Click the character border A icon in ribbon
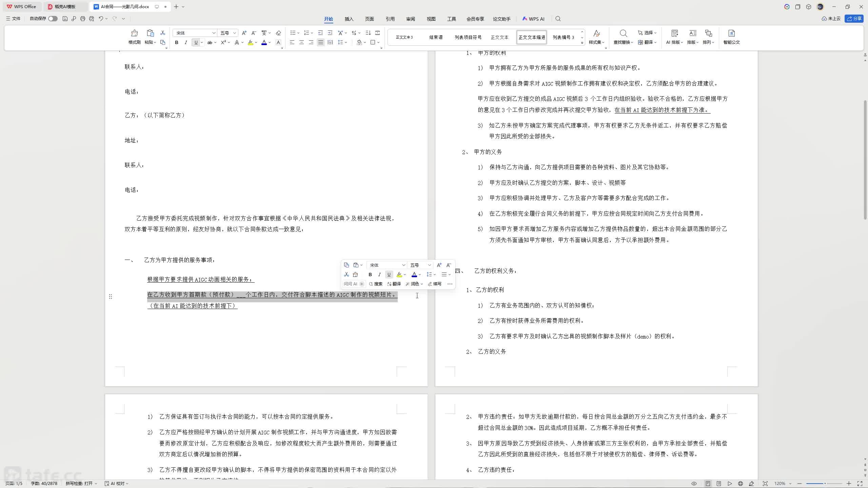This screenshot has height=488, width=868. coord(278,42)
